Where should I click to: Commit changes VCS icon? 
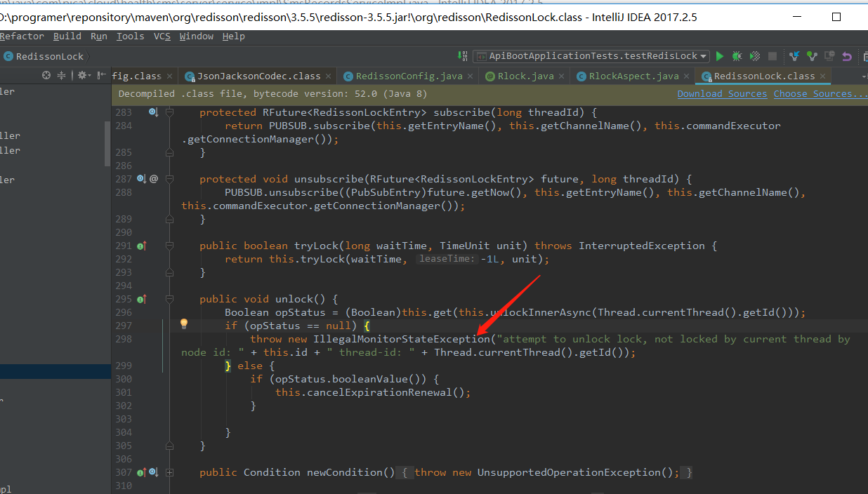coord(812,56)
